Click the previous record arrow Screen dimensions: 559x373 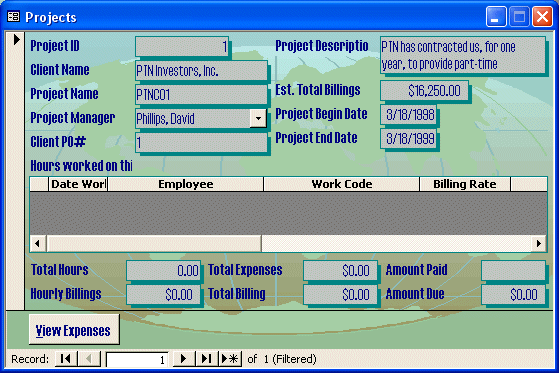point(89,359)
